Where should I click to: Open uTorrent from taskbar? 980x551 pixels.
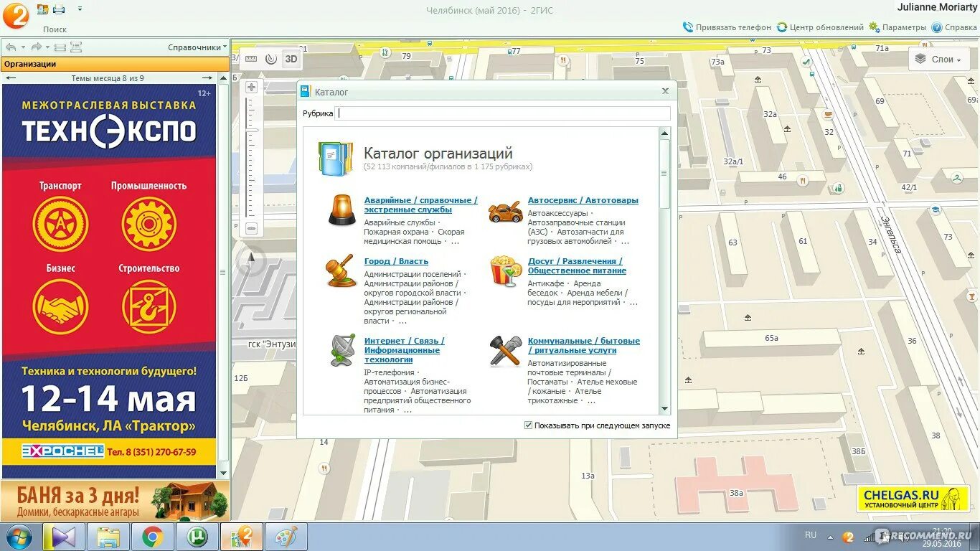coord(197,537)
